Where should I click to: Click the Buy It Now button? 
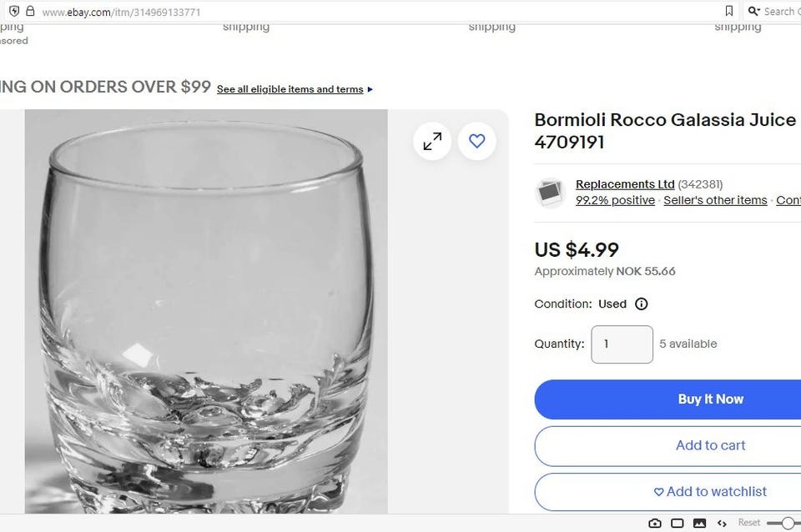point(709,399)
